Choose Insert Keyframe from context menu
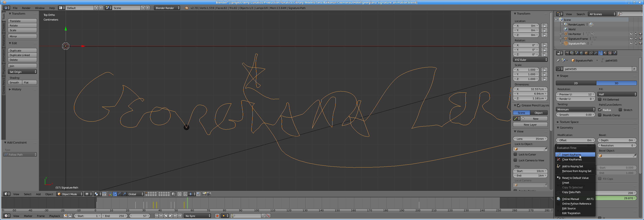Viewport: 644px width, 220px height. point(571,155)
